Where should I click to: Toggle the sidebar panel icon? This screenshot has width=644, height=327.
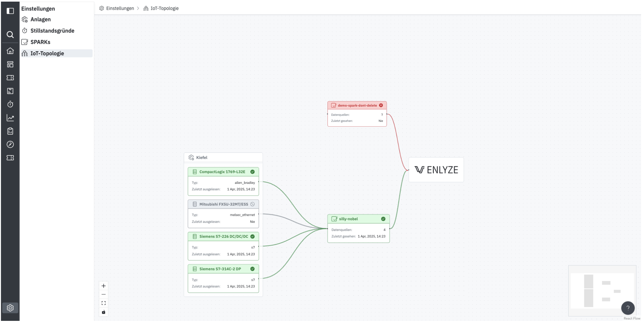tap(10, 11)
